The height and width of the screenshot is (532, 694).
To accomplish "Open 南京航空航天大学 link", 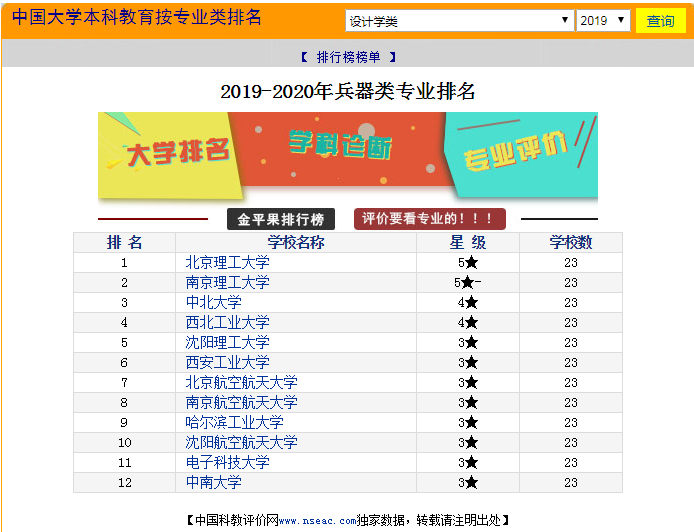I will click(x=242, y=402).
